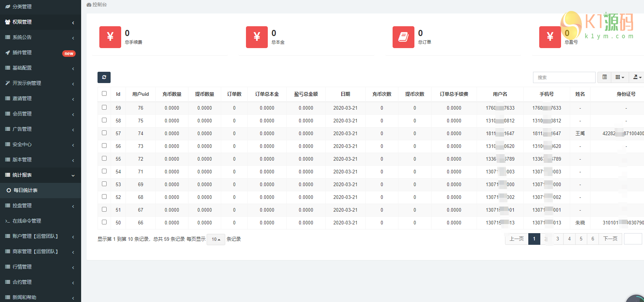The height and width of the screenshot is (302, 644).
Task: Expand the 账户管理【运营团队】 chevron
Action: coord(73,237)
